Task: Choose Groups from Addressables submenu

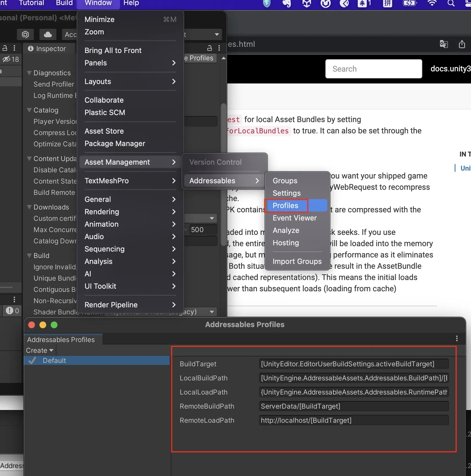Action: (x=297, y=181)
